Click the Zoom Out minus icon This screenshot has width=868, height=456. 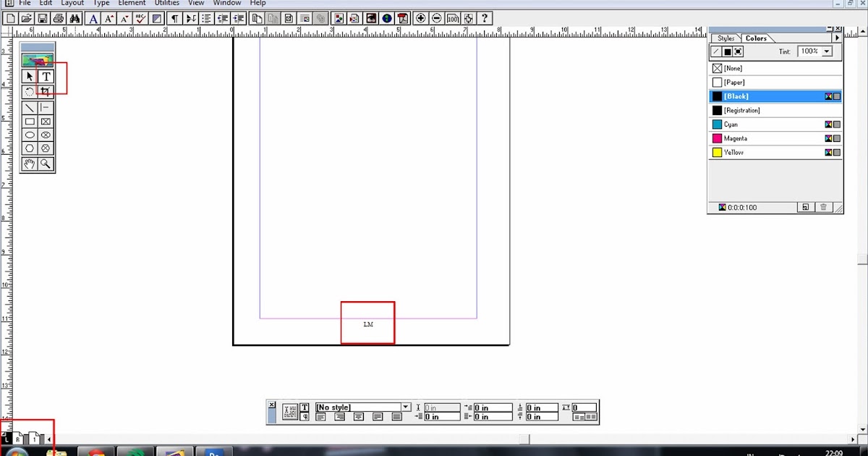point(437,18)
